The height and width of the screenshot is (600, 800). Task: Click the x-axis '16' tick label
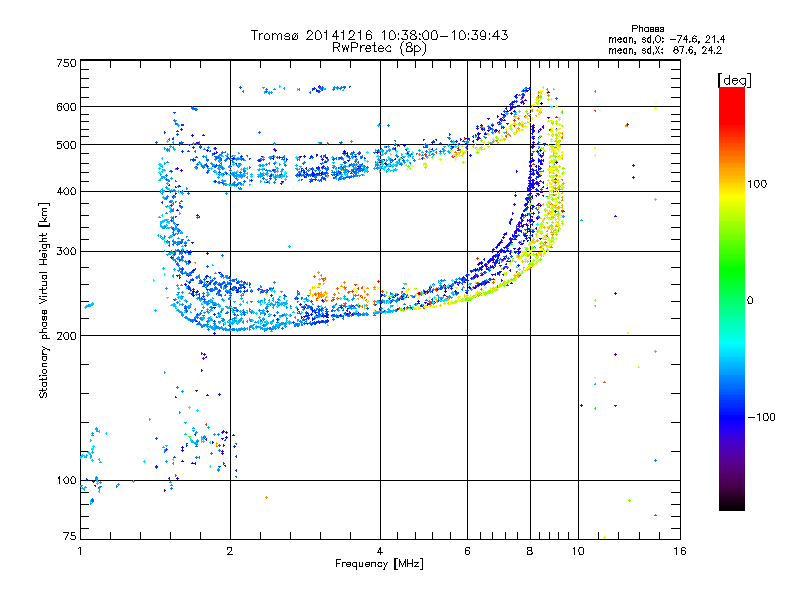pyautogui.click(x=680, y=551)
